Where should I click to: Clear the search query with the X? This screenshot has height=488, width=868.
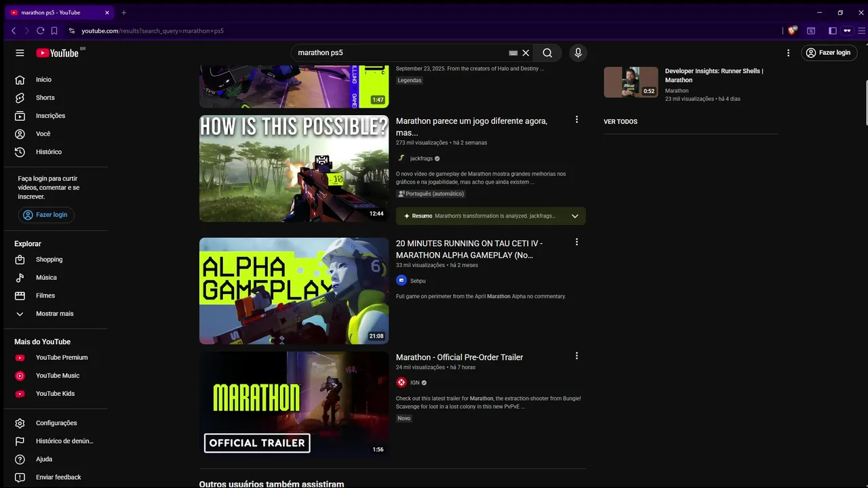[x=526, y=53]
